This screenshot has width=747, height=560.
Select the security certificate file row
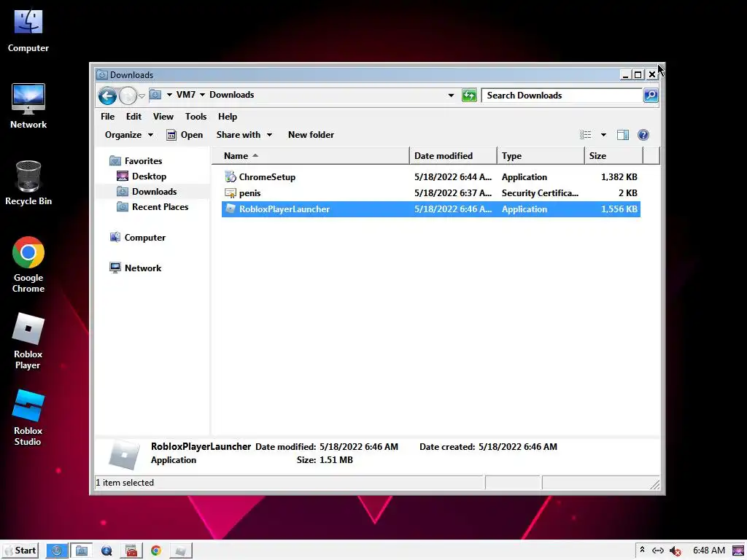(x=431, y=192)
